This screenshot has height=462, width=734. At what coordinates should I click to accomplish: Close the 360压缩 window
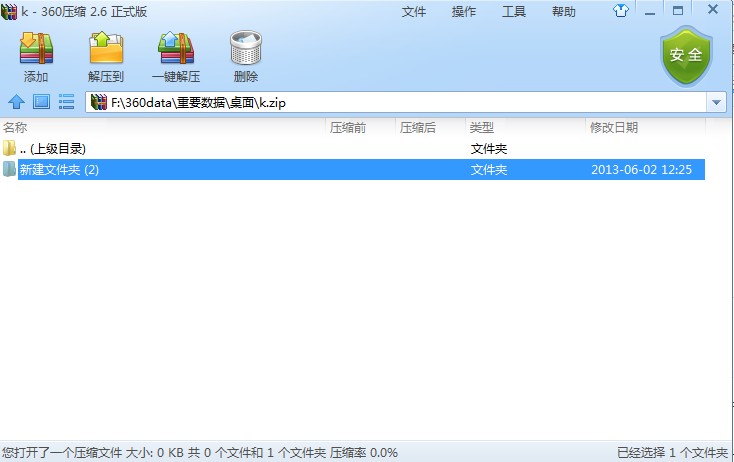tap(712, 9)
